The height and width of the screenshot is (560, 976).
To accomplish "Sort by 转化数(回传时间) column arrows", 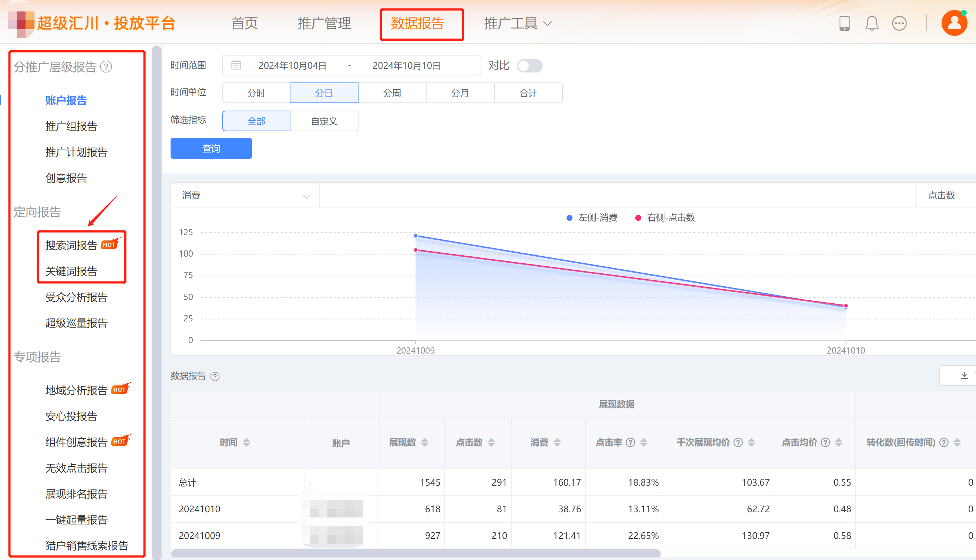I will (x=957, y=443).
